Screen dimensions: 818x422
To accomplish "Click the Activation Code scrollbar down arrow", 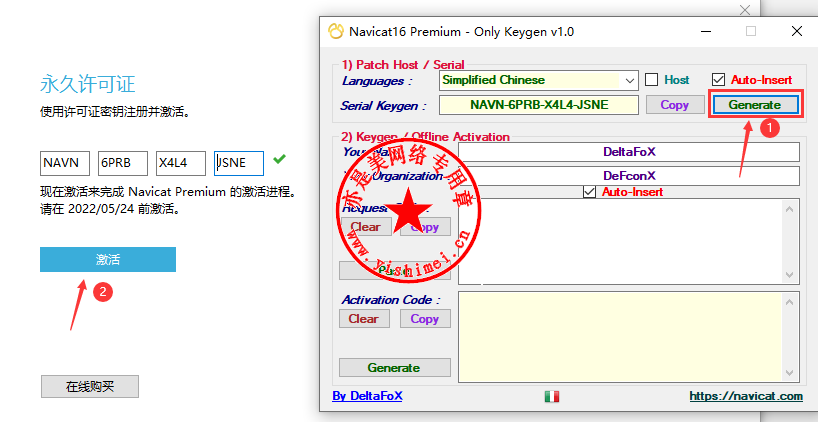I will click(x=789, y=372).
